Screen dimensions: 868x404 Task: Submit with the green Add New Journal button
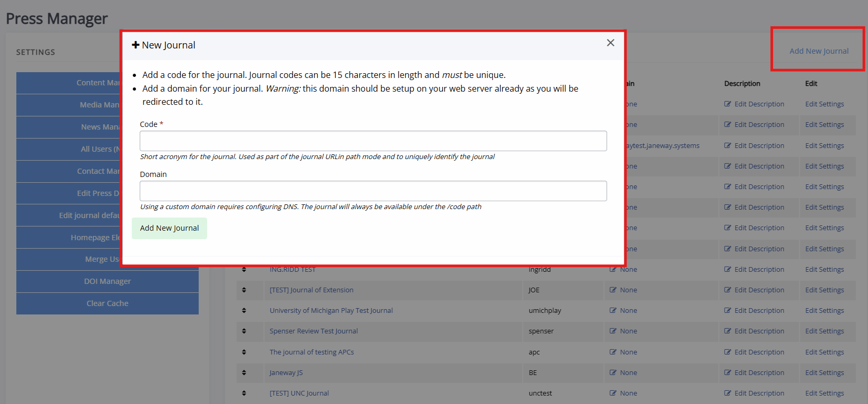169,228
